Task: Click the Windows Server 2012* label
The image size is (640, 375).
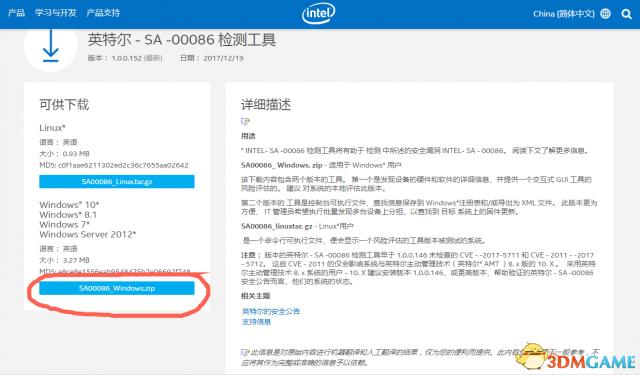Action: 88,234
